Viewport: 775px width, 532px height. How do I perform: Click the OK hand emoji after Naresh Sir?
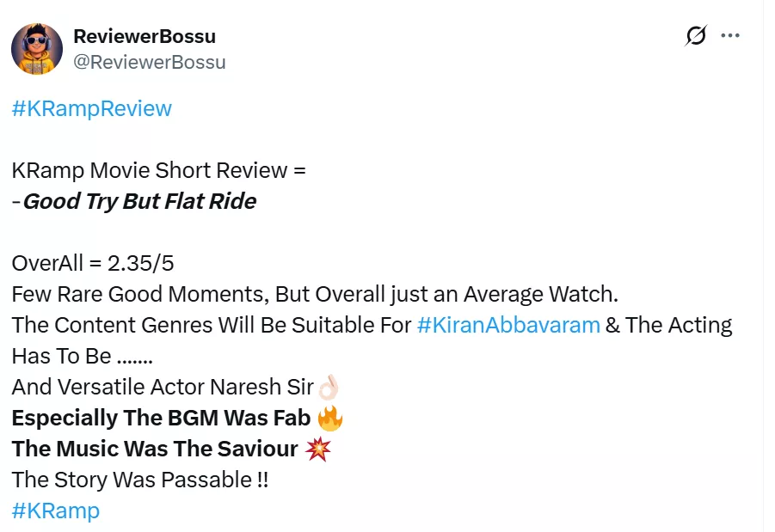point(329,388)
